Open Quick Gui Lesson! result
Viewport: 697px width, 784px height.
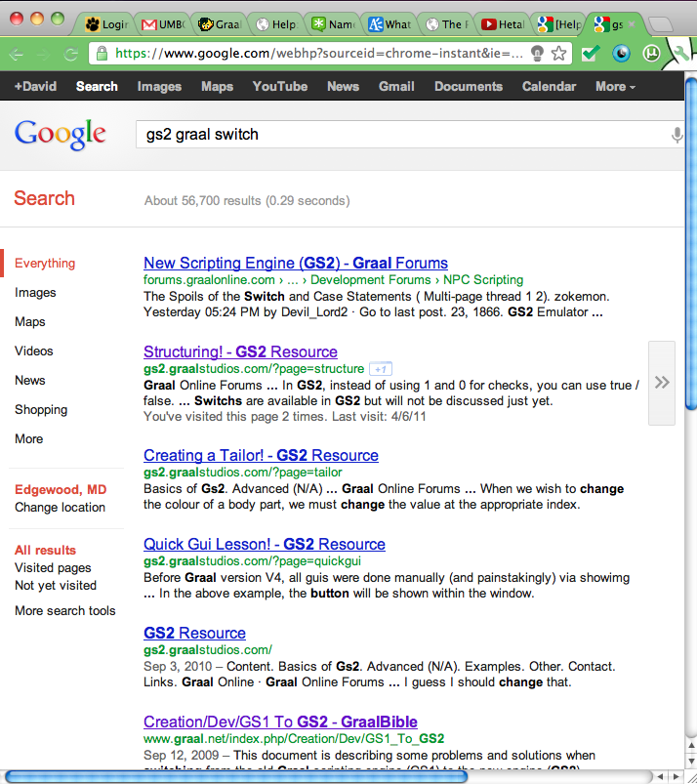pos(265,545)
